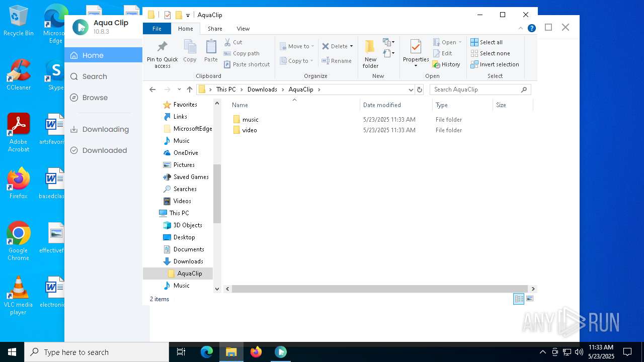This screenshot has height=362, width=644.
Task: Click Select all
Action: tap(486, 42)
